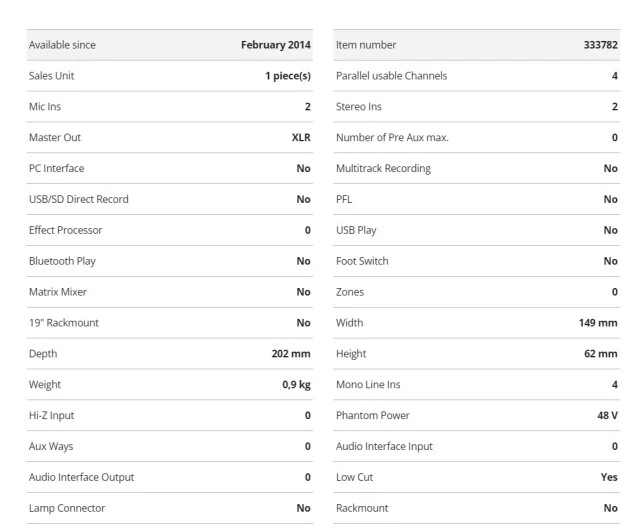This screenshot has height=530, width=640.
Task: Select the Depth 202 mm value
Action: 291,354
